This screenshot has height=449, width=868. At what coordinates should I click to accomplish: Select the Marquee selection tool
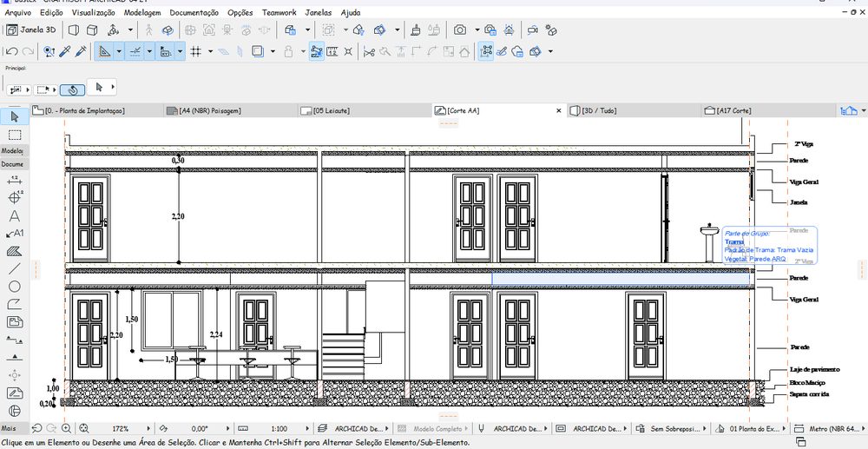(x=15, y=135)
